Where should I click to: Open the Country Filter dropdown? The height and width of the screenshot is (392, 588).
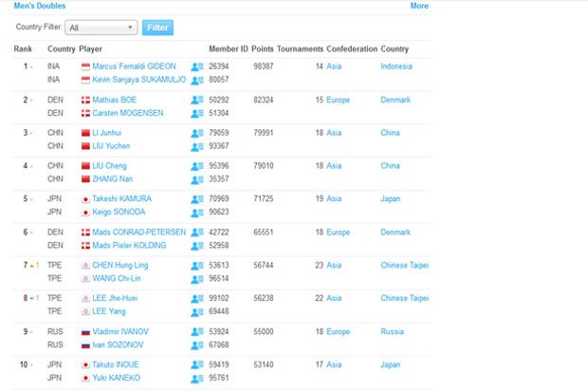(x=101, y=28)
